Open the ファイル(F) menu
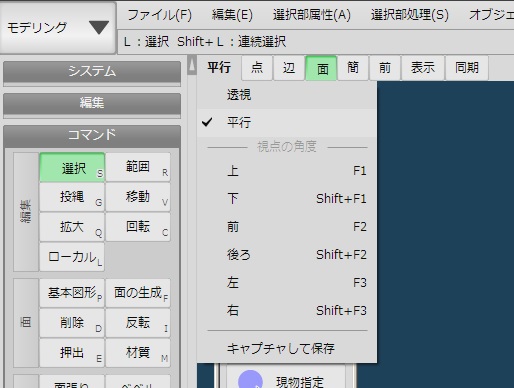 point(160,15)
